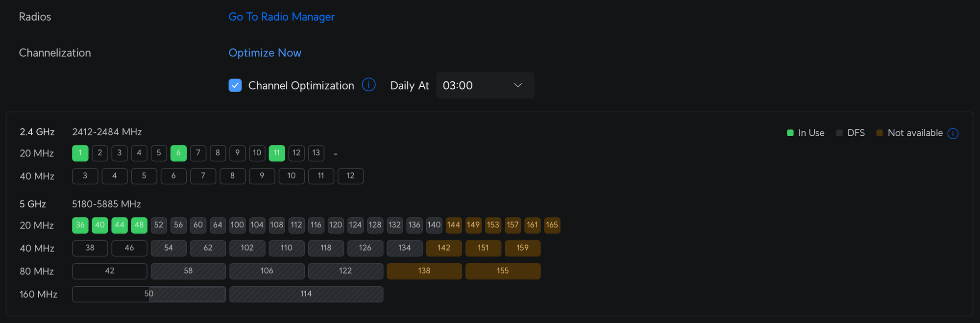Image resolution: width=980 pixels, height=323 pixels.
Task: Uncheck the Channel Optimization checkbox
Action: (x=235, y=85)
